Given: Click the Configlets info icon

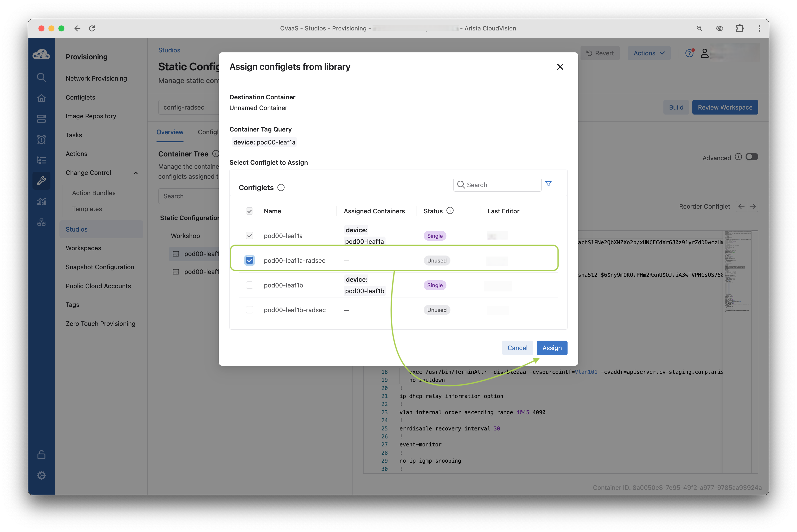Looking at the screenshot, I should point(281,188).
